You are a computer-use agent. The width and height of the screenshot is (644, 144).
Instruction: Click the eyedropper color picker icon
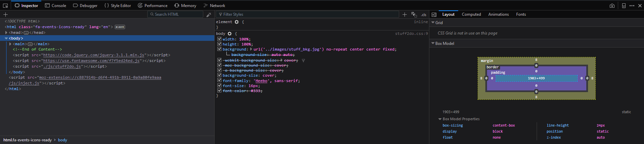pyautogui.click(x=209, y=14)
